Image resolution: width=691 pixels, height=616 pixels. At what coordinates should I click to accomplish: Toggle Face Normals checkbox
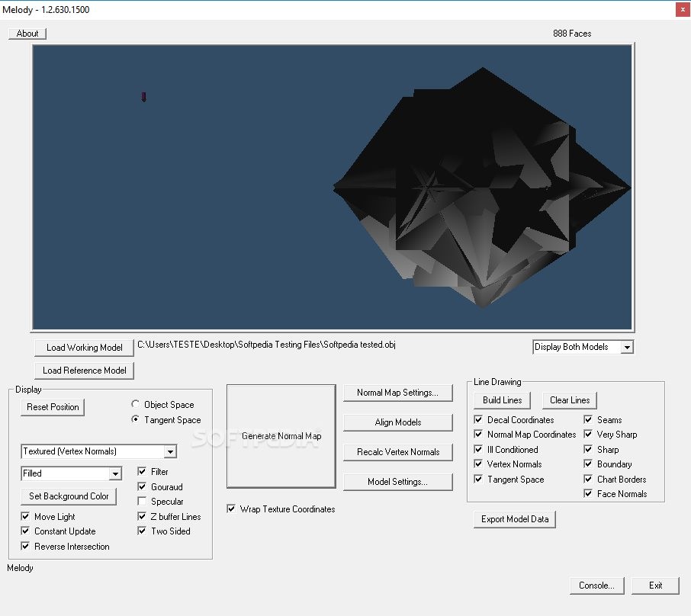click(588, 493)
